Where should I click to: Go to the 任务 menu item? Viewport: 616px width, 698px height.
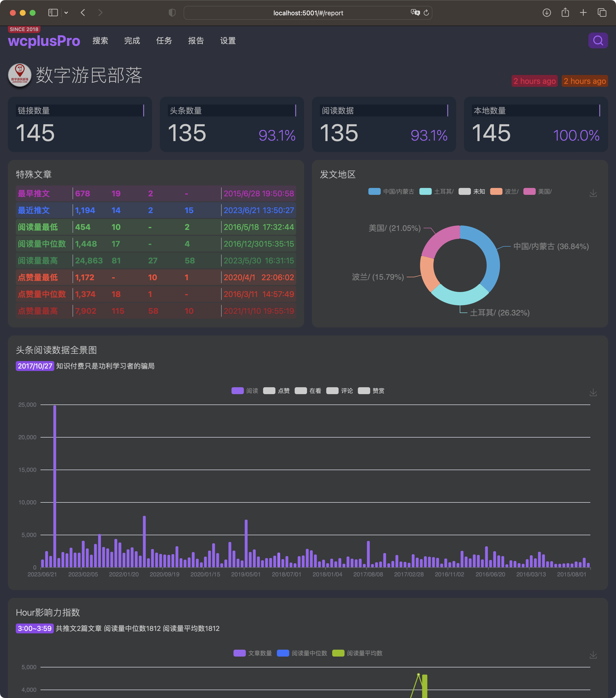(x=164, y=41)
